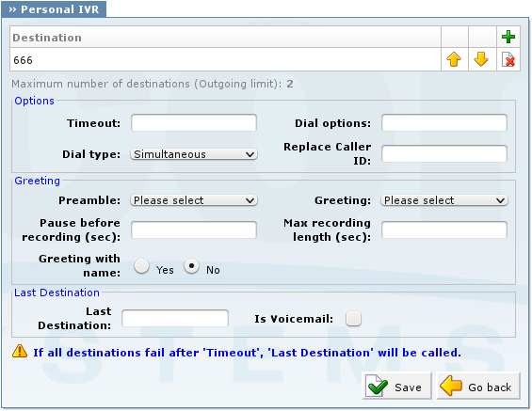
Task: Click the Last Destination input field
Action: click(175, 318)
